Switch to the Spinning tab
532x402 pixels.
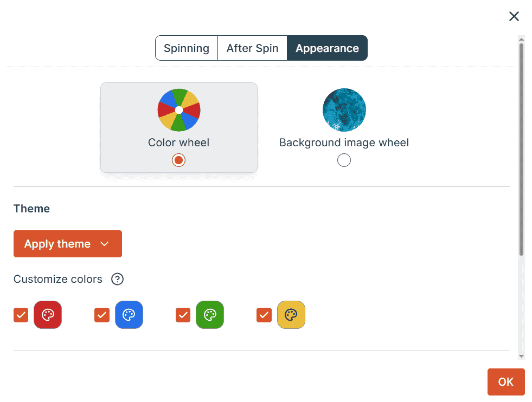point(187,48)
